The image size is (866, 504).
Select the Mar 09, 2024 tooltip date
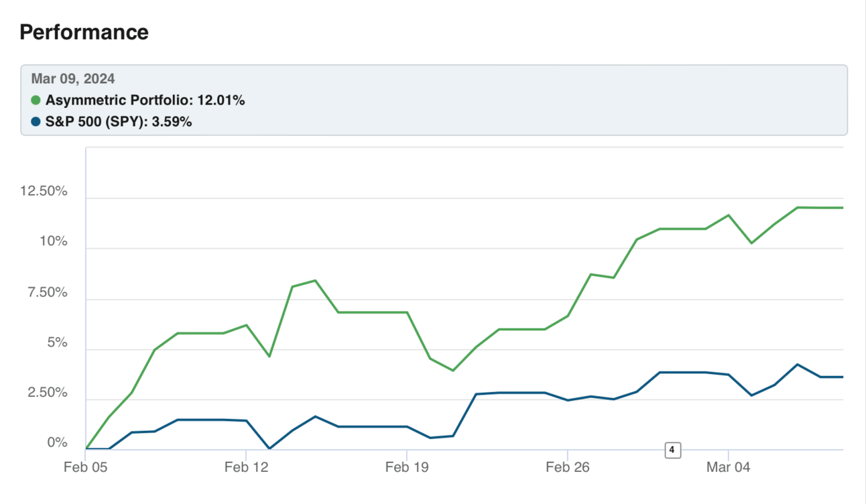click(x=73, y=79)
